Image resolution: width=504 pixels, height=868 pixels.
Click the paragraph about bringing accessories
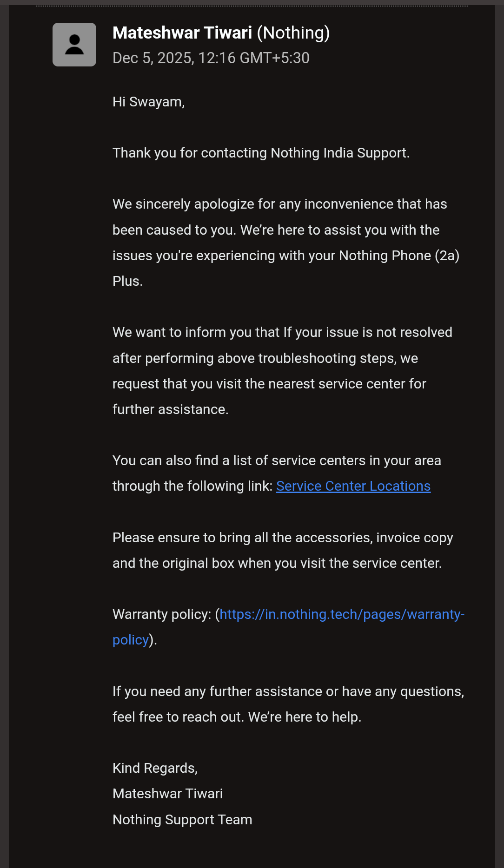[279, 550]
